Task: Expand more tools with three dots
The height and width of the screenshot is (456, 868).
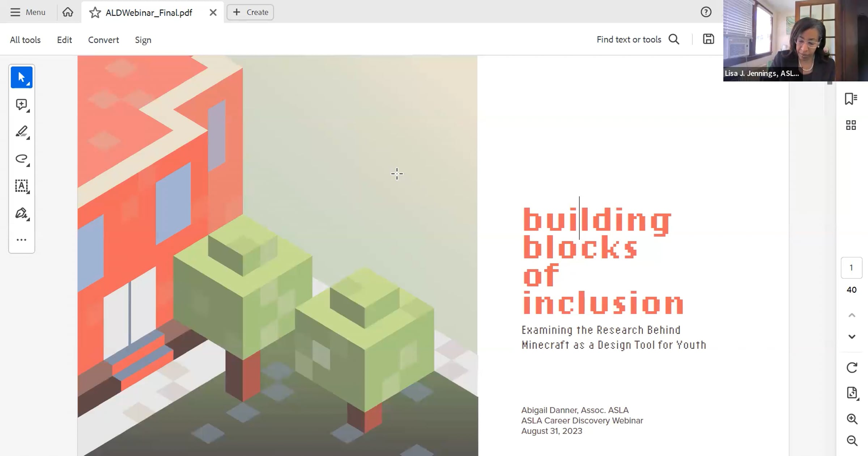Action: pos(21,240)
